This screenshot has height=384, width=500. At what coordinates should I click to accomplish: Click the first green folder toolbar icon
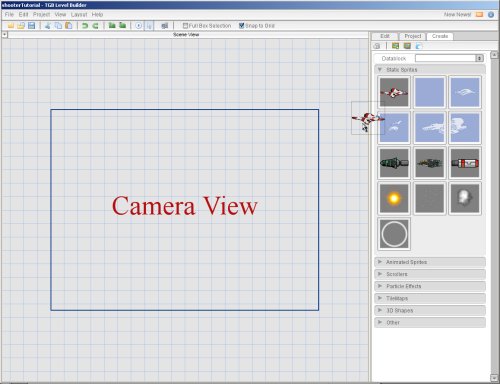[x=112, y=25]
